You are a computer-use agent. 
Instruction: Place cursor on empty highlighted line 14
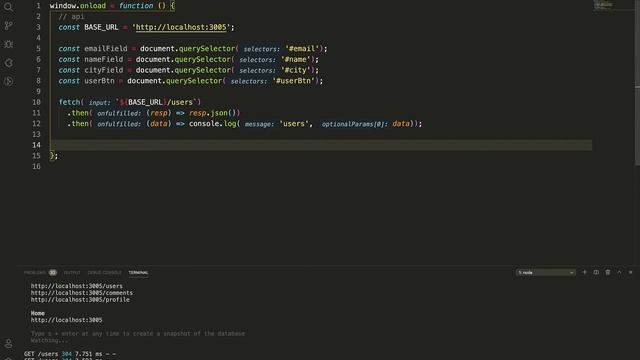pos(321,145)
